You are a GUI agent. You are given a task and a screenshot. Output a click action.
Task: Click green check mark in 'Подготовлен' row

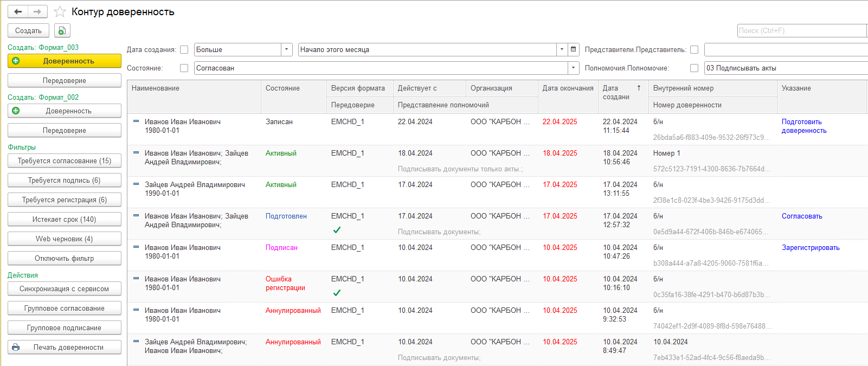click(337, 230)
